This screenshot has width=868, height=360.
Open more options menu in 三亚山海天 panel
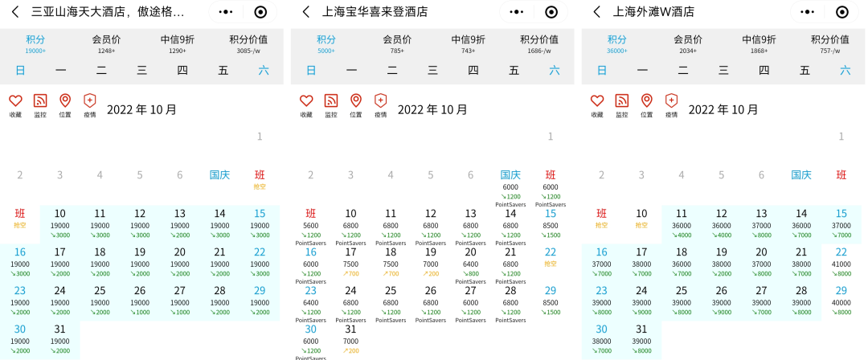225,11
